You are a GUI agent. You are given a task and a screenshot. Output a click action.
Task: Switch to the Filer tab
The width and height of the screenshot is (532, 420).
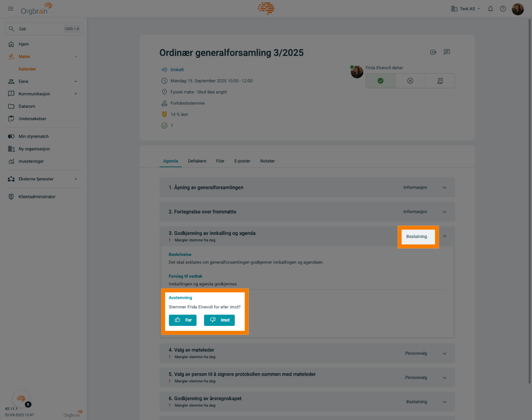(x=220, y=161)
